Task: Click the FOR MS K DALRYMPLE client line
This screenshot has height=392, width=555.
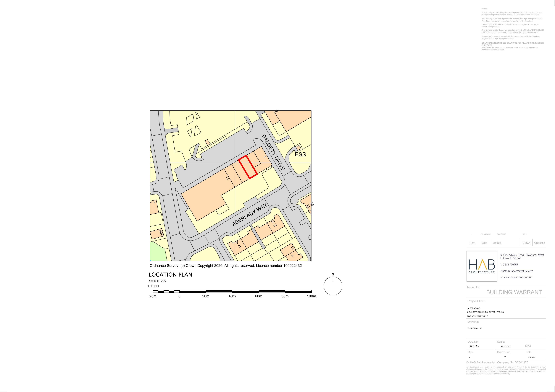Action: (x=477, y=316)
